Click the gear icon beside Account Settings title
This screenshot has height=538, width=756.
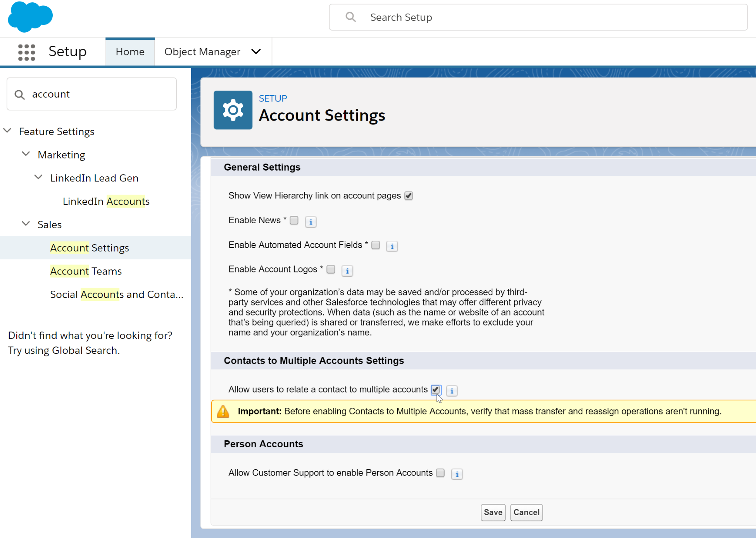(x=233, y=110)
